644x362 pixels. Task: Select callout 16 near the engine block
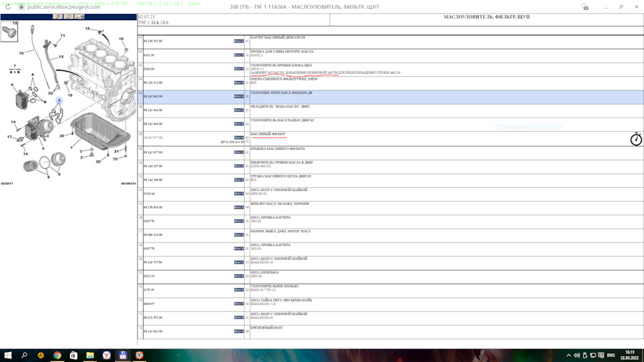(x=121, y=39)
